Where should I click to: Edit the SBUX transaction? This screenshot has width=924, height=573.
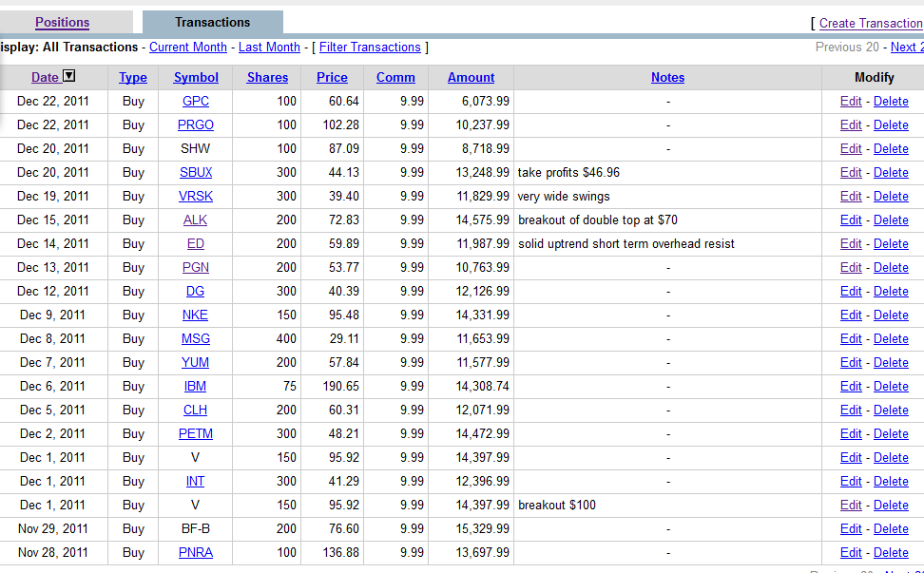click(x=851, y=173)
